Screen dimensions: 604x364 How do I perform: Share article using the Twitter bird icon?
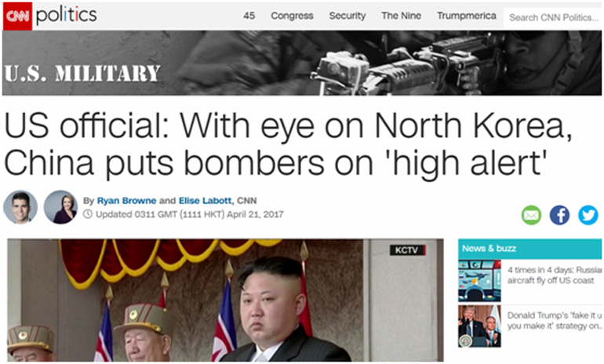588,215
